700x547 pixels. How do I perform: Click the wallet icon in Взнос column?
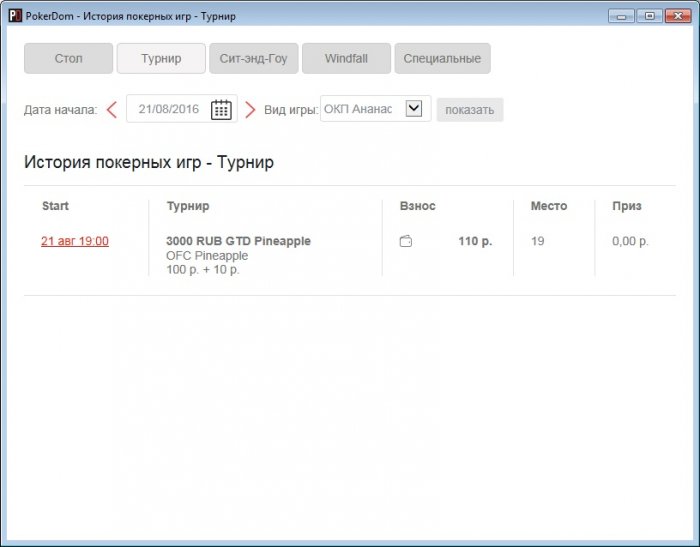click(405, 242)
